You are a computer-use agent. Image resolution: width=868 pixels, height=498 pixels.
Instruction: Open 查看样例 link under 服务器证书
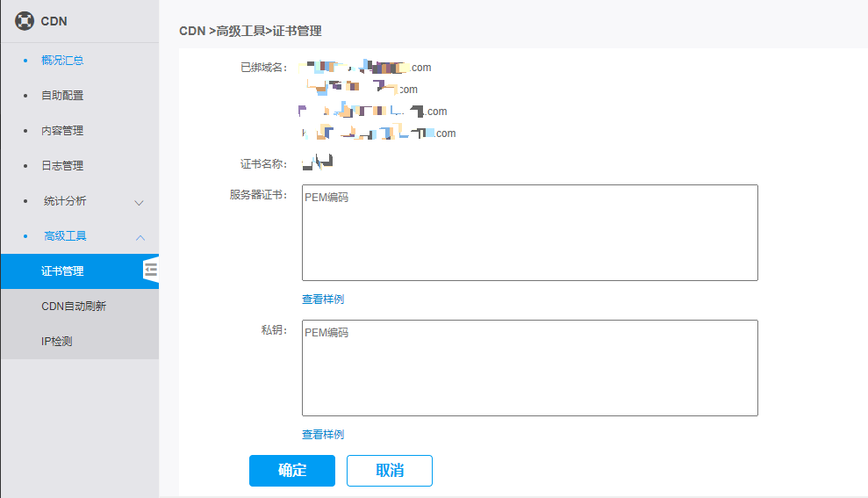(x=323, y=300)
